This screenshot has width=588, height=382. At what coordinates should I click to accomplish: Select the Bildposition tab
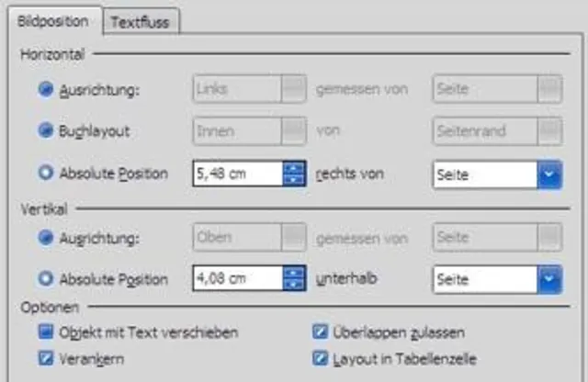click(x=52, y=21)
